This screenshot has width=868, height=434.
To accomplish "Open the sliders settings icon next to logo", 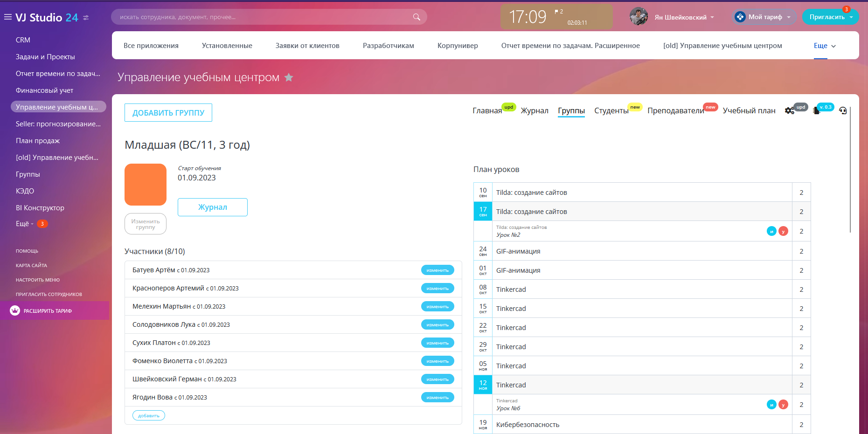I will click(86, 18).
